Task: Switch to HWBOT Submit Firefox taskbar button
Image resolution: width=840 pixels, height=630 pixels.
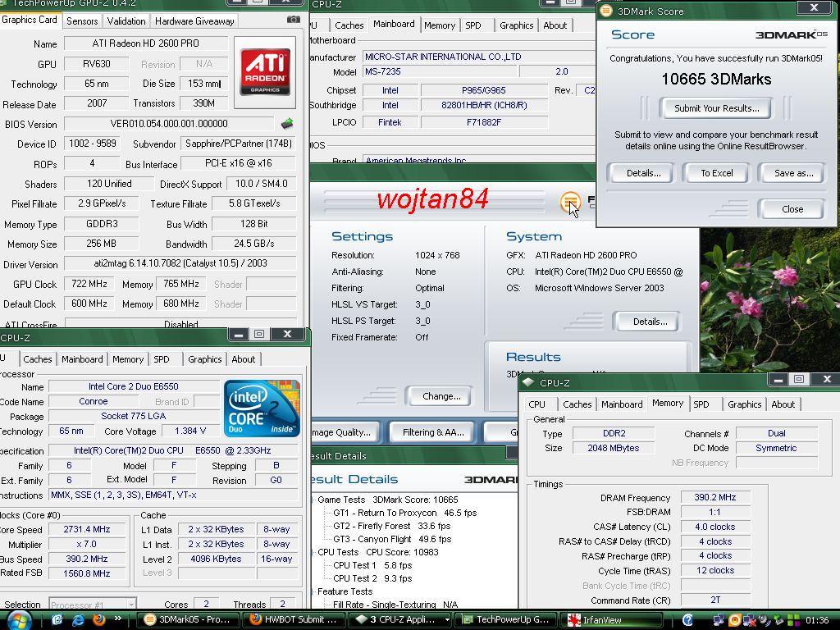Action: (294, 620)
